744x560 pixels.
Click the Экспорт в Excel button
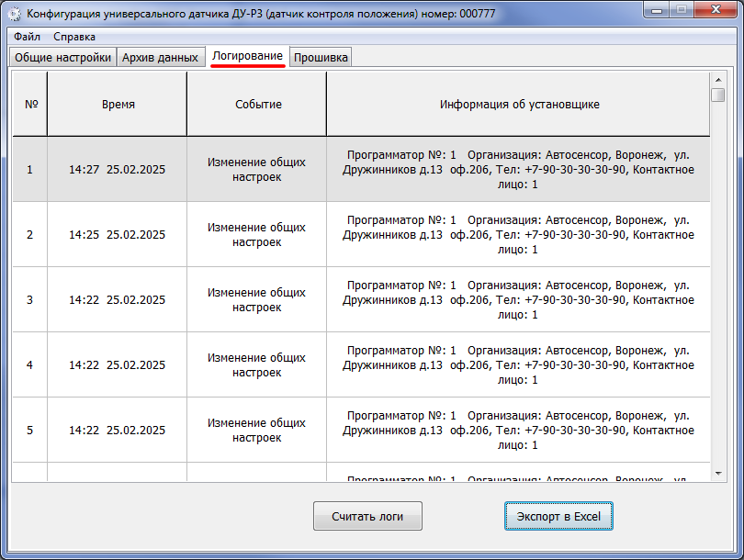pos(558,516)
